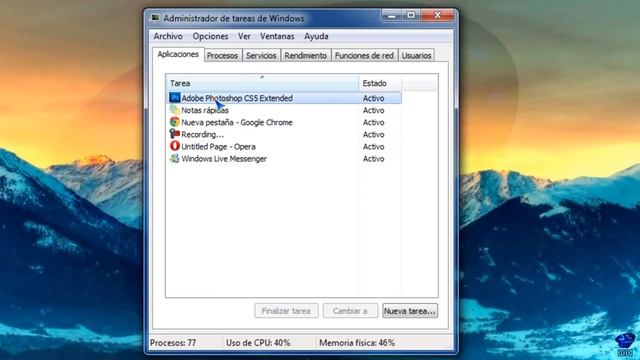Click the Windows Live Messenger icon
This screenshot has height=360, width=640.
coord(175,158)
